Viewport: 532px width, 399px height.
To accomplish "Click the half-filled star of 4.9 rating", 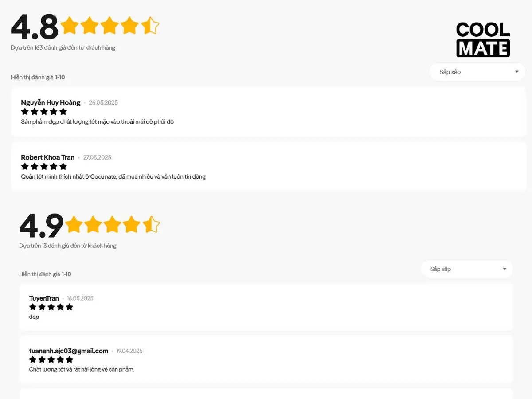I will pyautogui.click(x=151, y=225).
